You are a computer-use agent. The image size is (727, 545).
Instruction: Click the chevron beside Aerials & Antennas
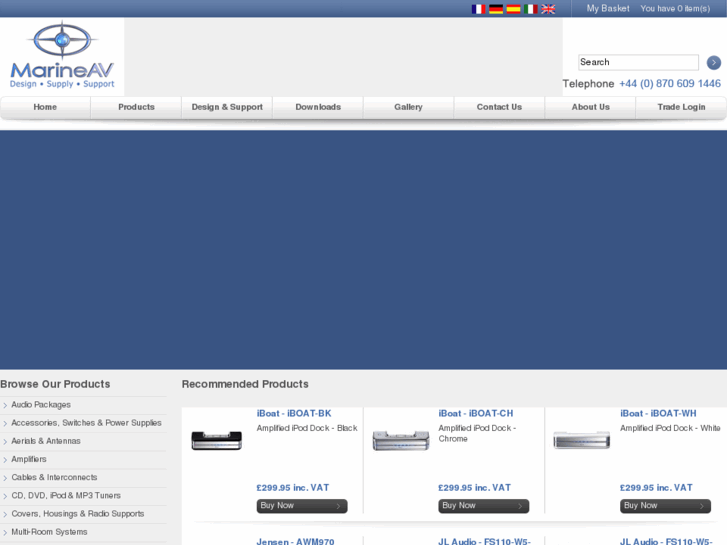pos(5,442)
